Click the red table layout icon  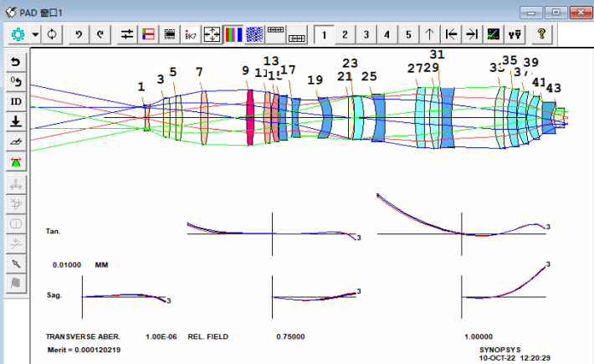coord(148,35)
